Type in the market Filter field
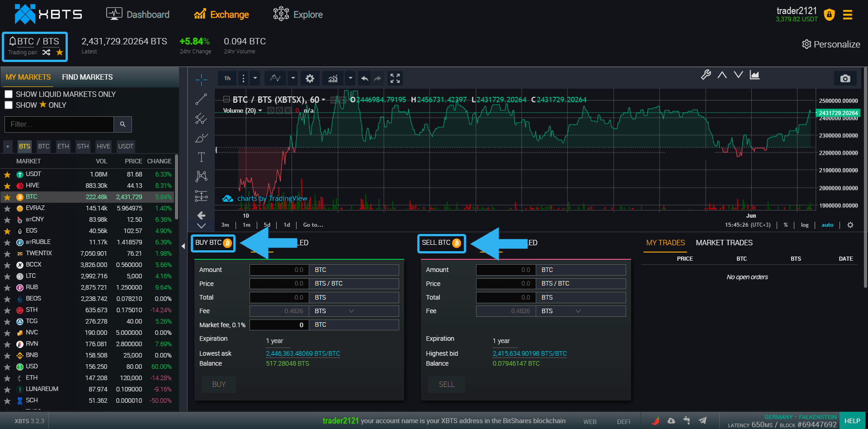This screenshot has height=429, width=868. (x=59, y=124)
